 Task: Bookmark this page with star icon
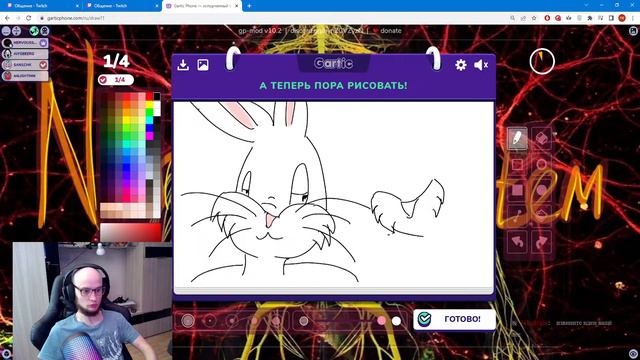click(x=534, y=18)
